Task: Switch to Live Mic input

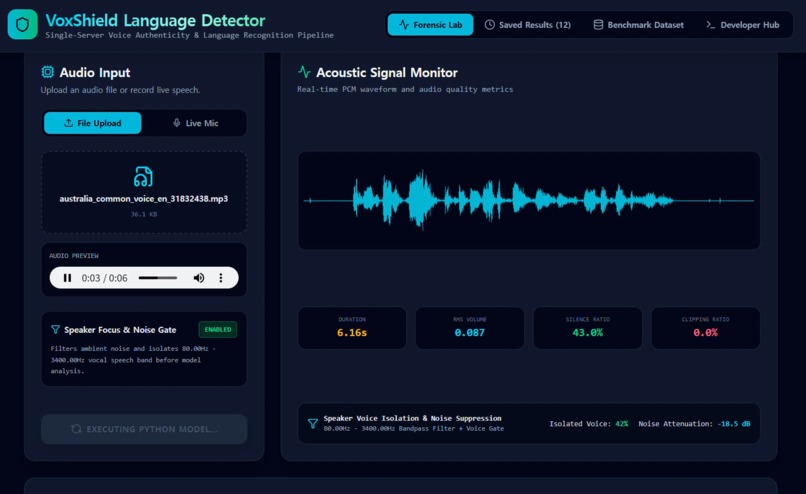Action: 195,123
